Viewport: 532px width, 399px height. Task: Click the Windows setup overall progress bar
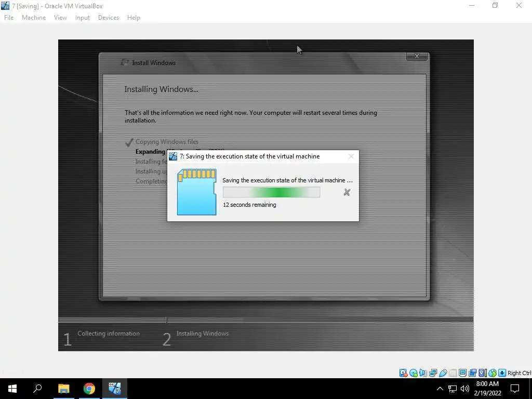[x=265, y=320]
